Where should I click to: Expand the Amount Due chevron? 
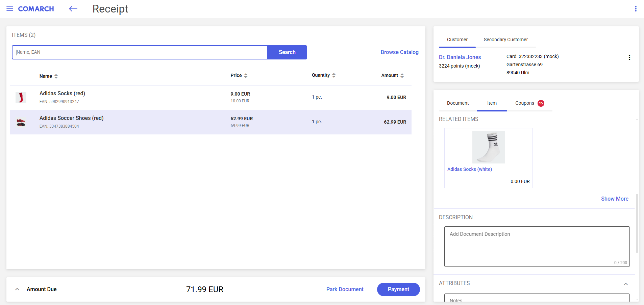click(17, 289)
